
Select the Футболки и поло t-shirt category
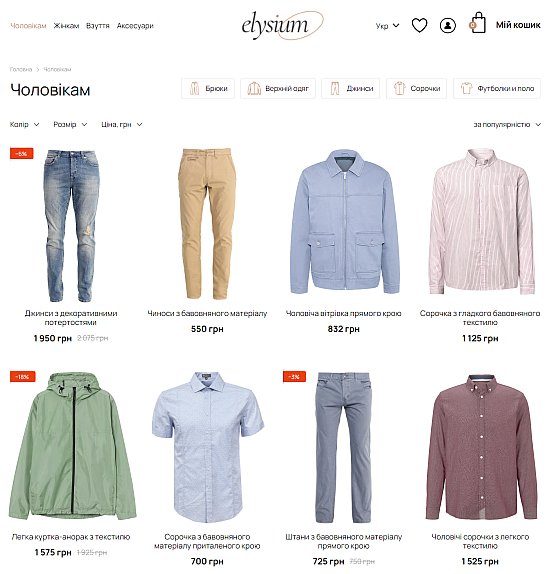(497, 88)
